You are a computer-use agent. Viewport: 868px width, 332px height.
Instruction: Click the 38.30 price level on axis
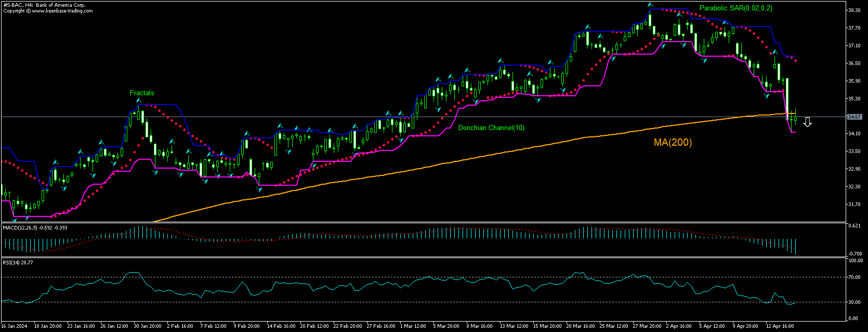click(854, 10)
